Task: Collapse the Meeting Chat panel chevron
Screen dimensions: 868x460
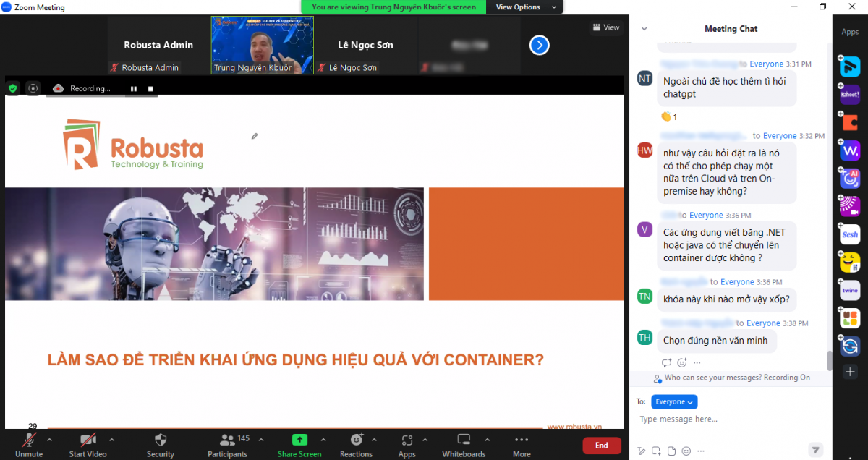Action: (x=644, y=29)
